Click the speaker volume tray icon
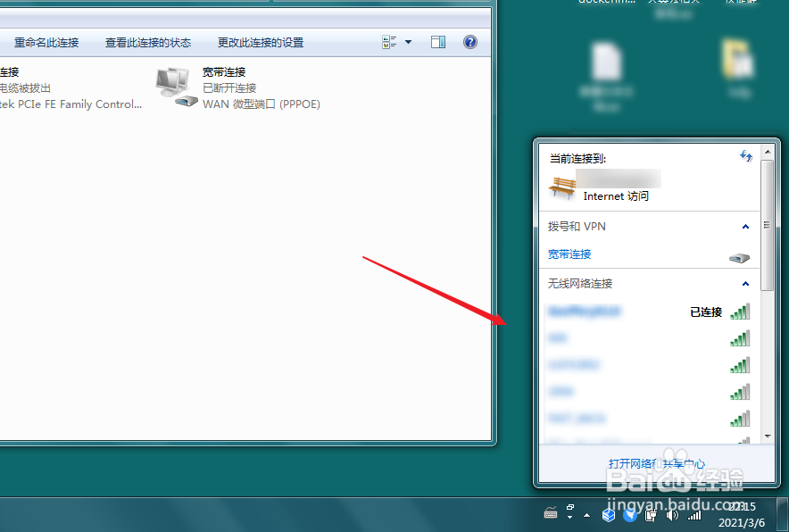This screenshot has height=532, width=789. coord(672,515)
